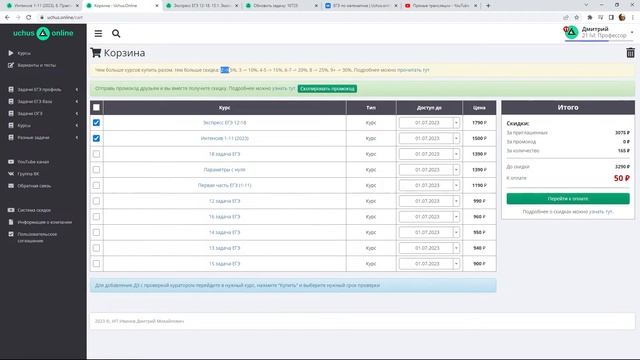Viewport: 640px width, 360px height.
Task: Open the discount details link under the pay button
Action: 568,212
